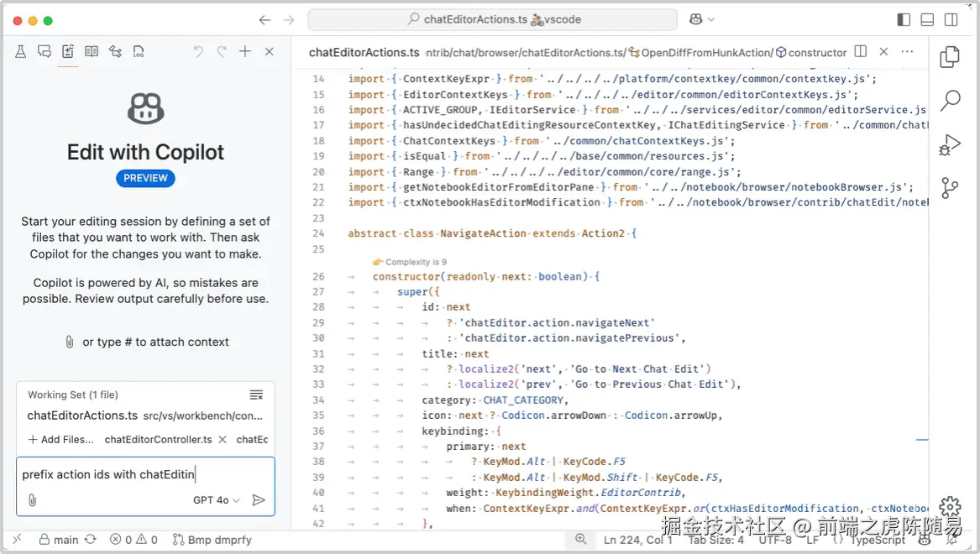The image size is (980, 554).
Task: Click Add Files... button
Action: (x=60, y=440)
